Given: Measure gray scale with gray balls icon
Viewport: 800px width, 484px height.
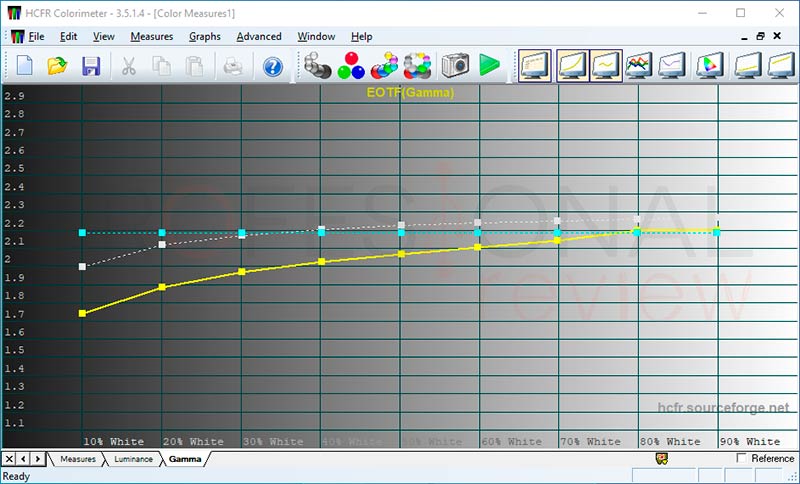Looking at the screenshot, I should tap(317, 65).
